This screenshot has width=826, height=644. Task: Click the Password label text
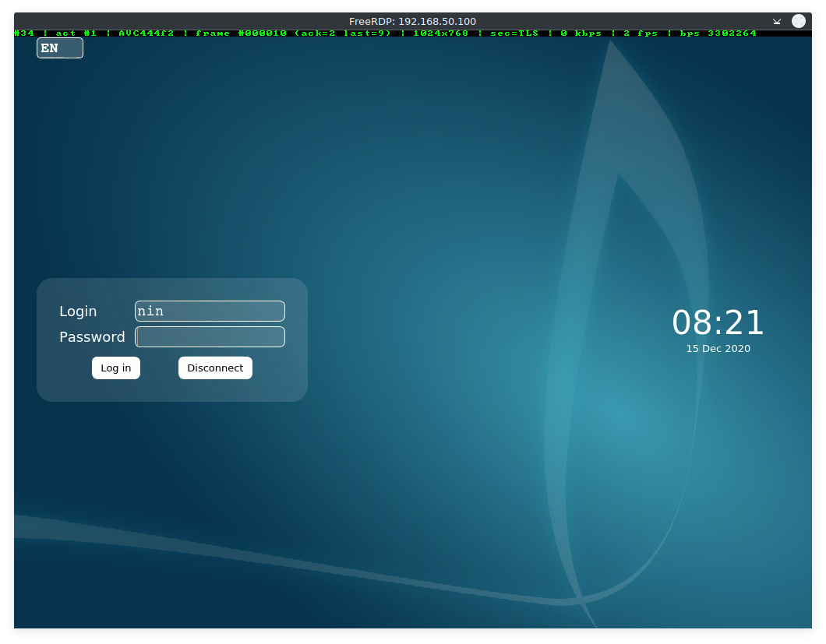point(92,337)
